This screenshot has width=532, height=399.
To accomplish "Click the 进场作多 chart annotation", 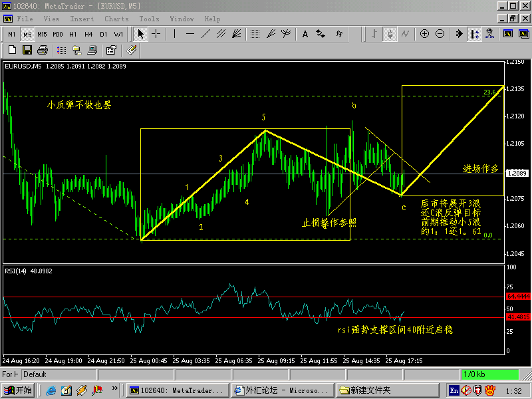I will coord(480,169).
